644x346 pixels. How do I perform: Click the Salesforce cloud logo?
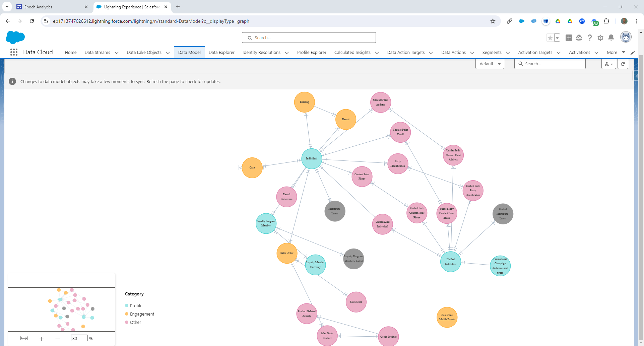[15, 37]
